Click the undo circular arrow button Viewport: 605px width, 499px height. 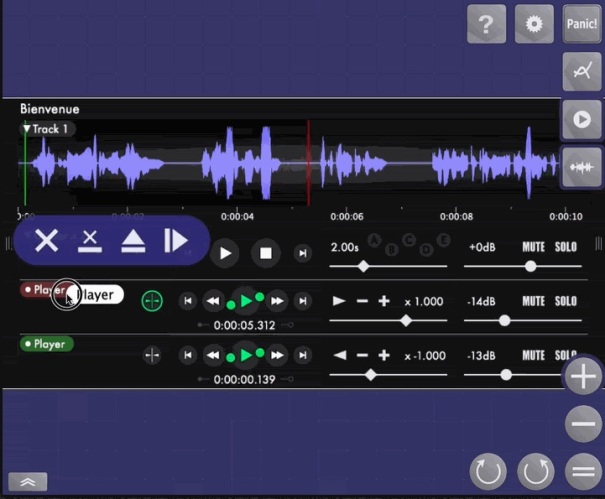point(489,470)
